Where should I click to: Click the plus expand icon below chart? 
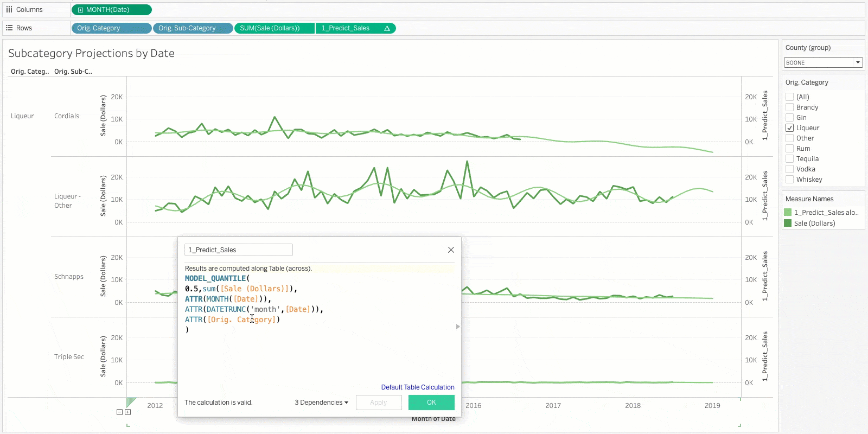point(128,412)
